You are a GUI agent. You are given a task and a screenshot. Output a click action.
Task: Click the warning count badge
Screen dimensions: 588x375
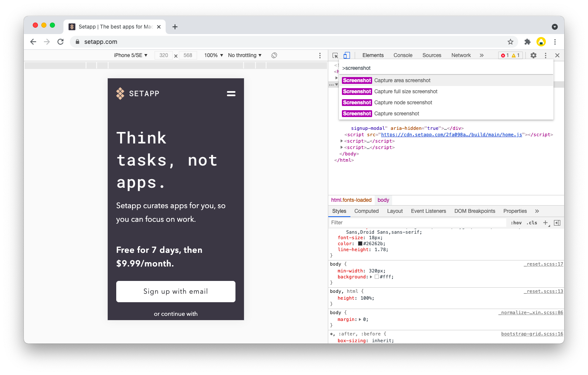click(516, 55)
